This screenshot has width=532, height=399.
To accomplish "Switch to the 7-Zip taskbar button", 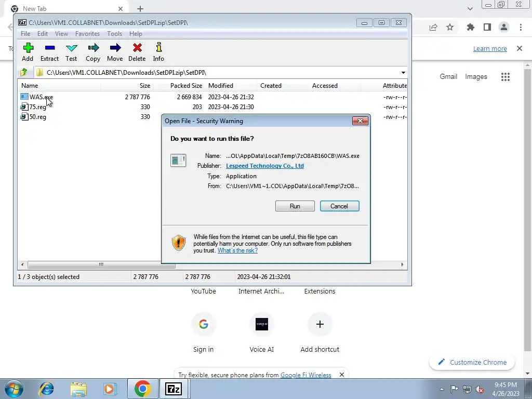I will [174, 389].
